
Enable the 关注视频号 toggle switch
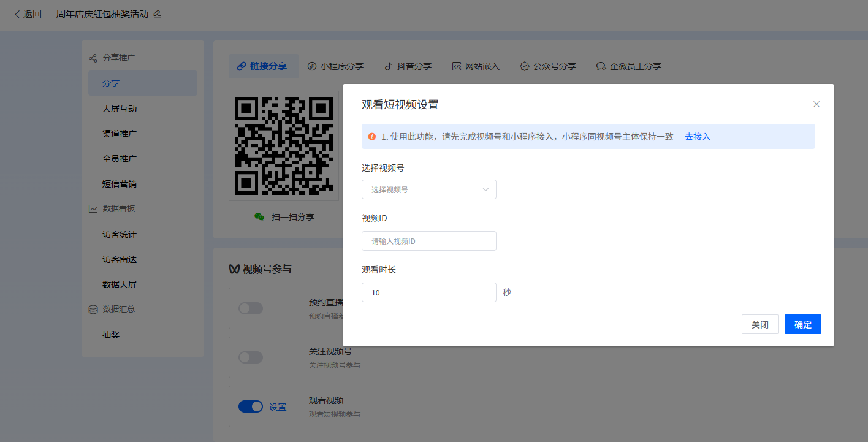tap(250, 357)
